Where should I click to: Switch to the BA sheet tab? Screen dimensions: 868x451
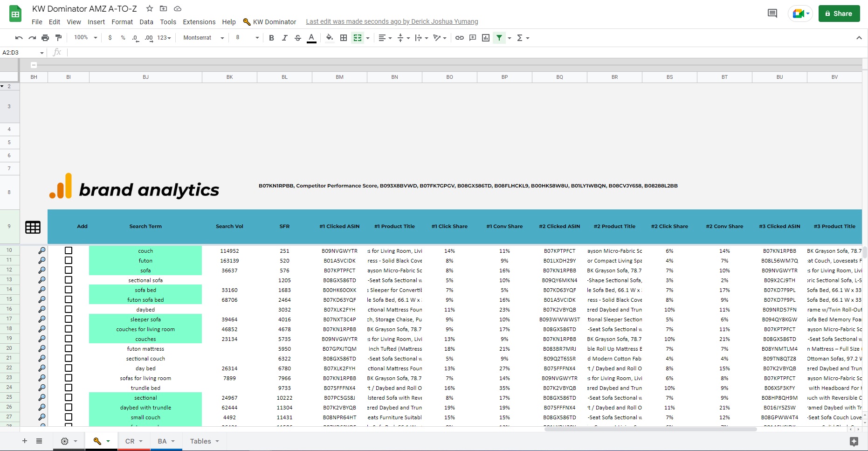tap(166, 441)
